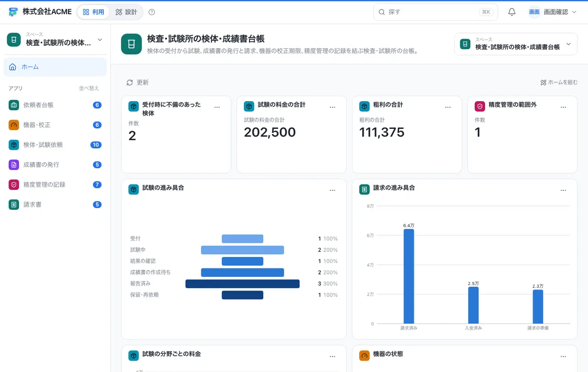This screenshot has width=588, height=372.
Task: Open the help question mark icon
Action: click(x=152, y=12)
